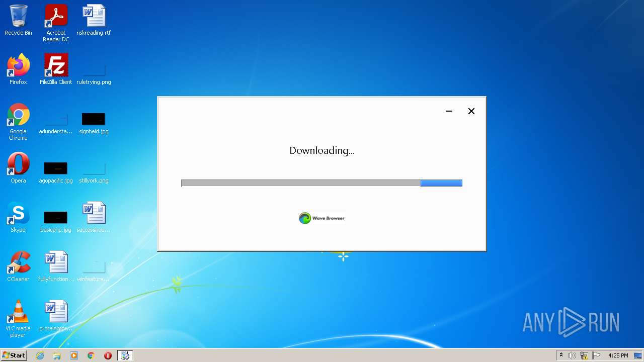Image resolution: width=644 pixels, height=362 pixels.
Task: Select riskreading.rtf document on desktop
Action: 94,20
